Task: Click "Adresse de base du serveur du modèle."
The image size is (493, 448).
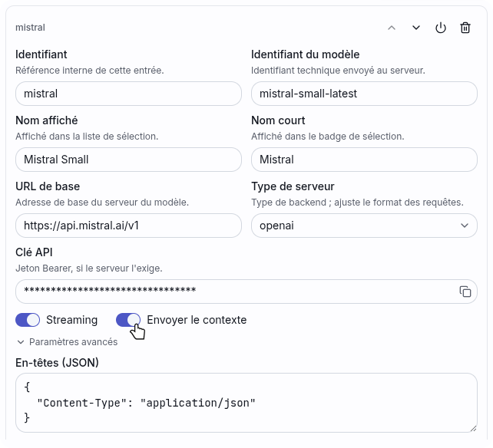Action: coord(102,203)
